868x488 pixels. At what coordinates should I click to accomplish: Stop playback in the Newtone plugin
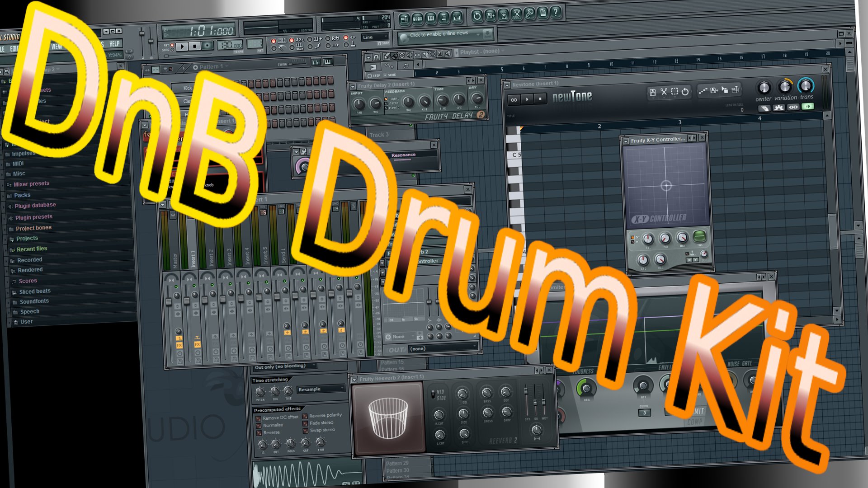[x=540, y=99]
